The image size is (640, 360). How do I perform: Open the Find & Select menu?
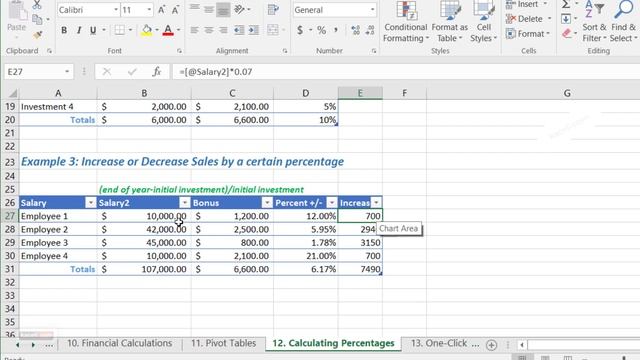coord(623,22)
